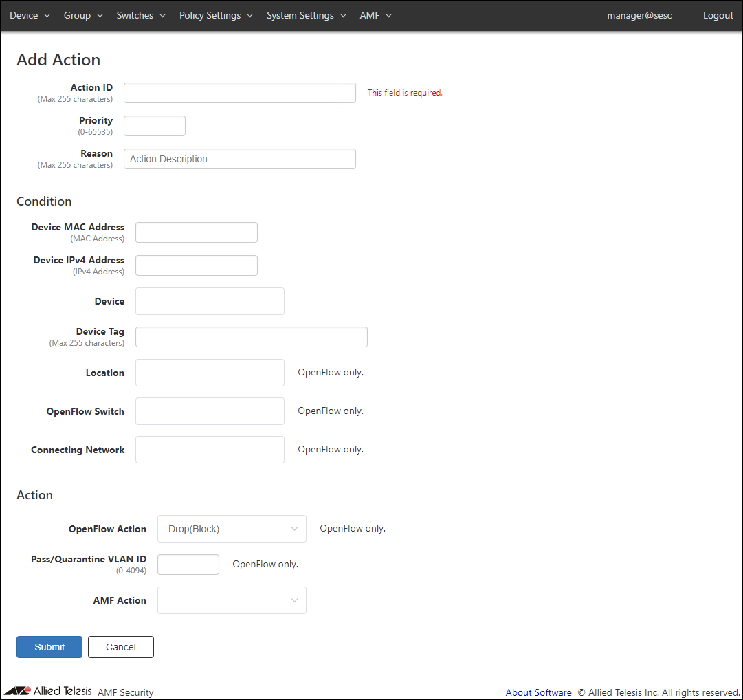Viewport: 743px width, 700px height.
Task: Open the About Software link
Action: click(x=538, y=692)
